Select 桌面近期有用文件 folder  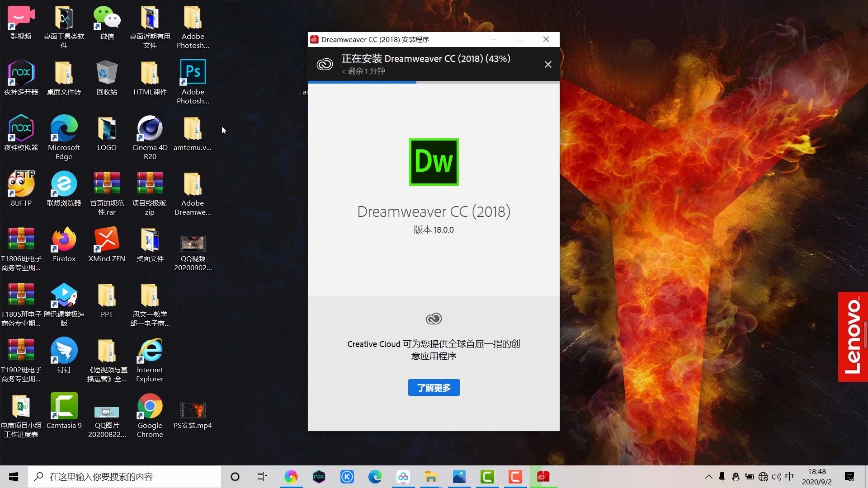(150, 27)
